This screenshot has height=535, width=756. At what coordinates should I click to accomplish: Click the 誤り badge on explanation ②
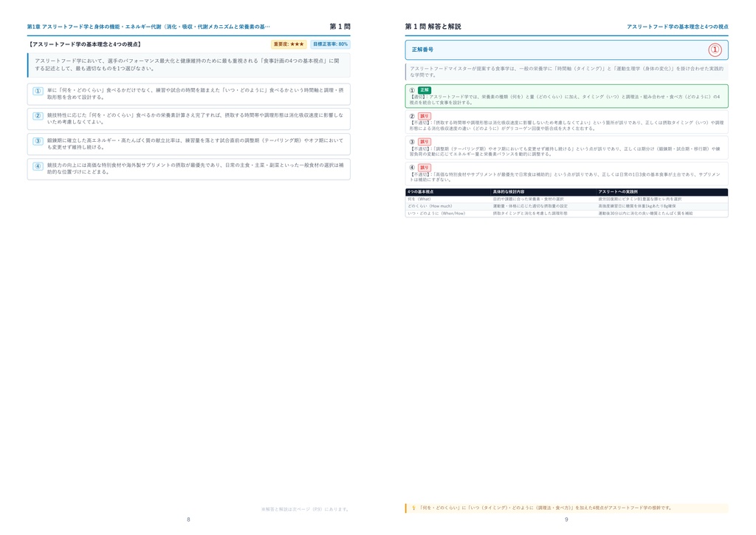click(x=425, y=116)
